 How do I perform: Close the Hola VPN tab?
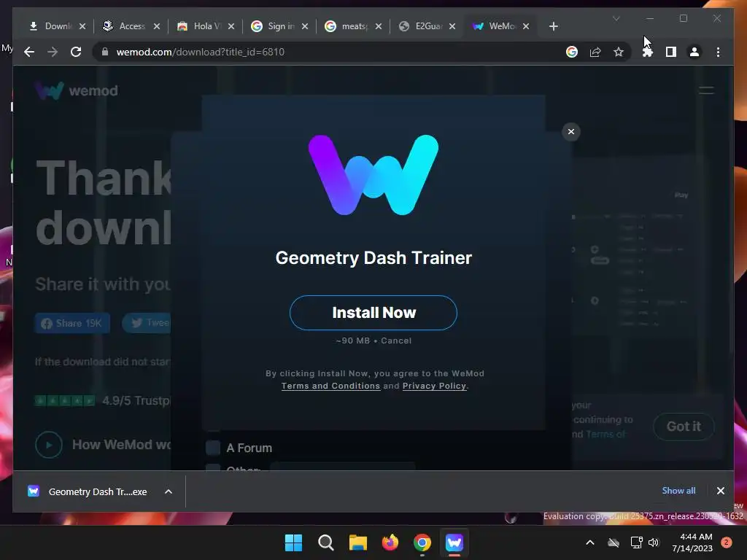(231, 26)
